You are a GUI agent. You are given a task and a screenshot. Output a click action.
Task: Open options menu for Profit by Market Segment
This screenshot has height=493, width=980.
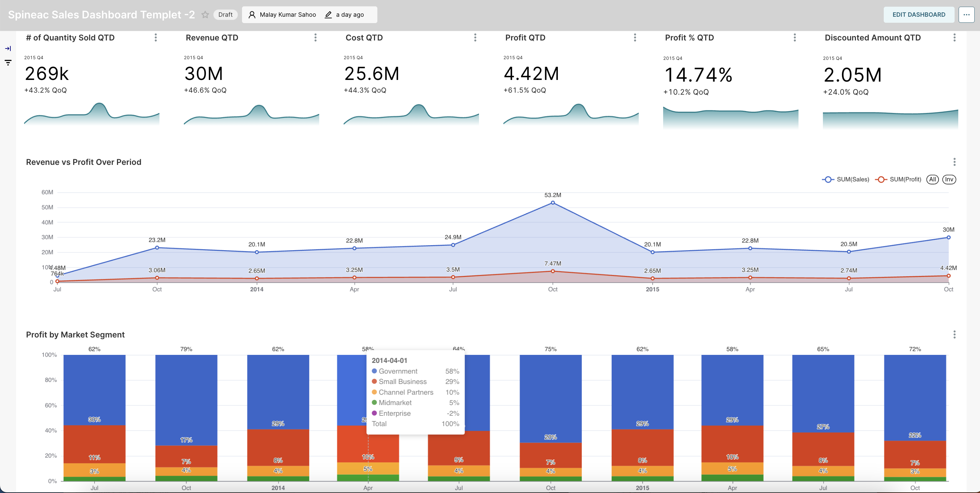click(x=955, y=334)
